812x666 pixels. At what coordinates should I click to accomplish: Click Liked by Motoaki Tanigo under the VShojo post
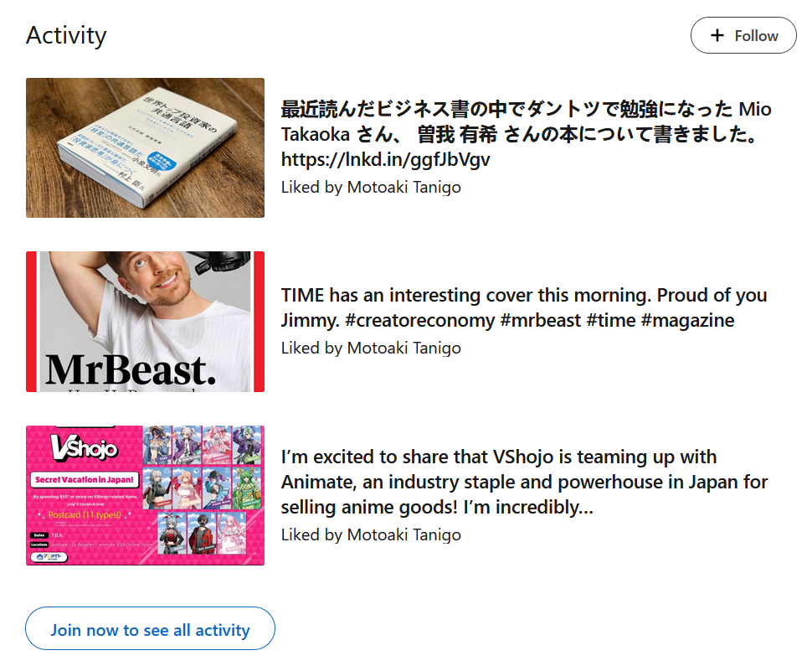point(371,534)
